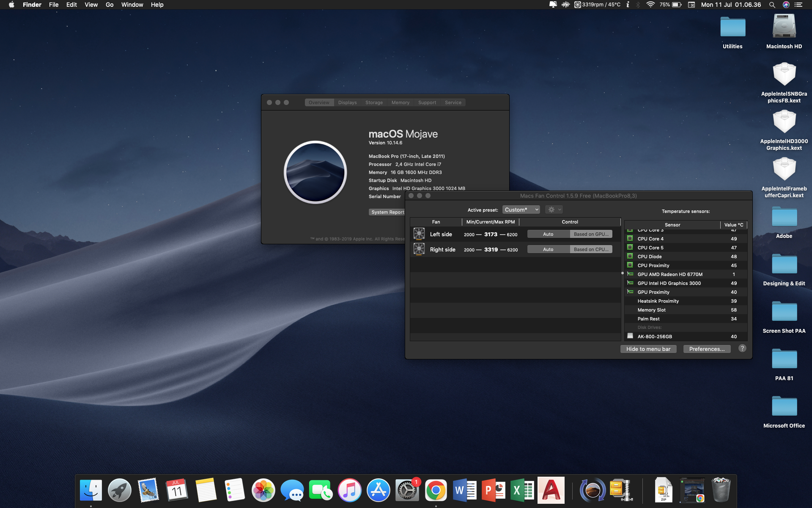Click the GPU Proximity card icon

coord(630,292)
